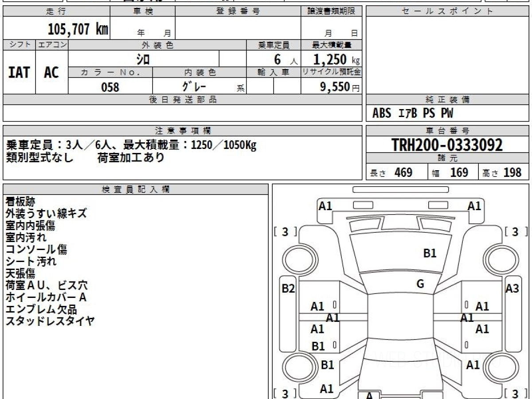532x399 pixels.
Task: Click the スタッドレスタイヤ inspector note
Action: [x=50, y=321]
